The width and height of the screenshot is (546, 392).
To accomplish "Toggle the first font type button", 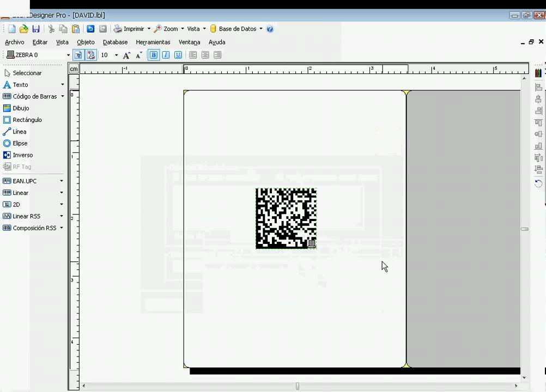I will 78,55.
